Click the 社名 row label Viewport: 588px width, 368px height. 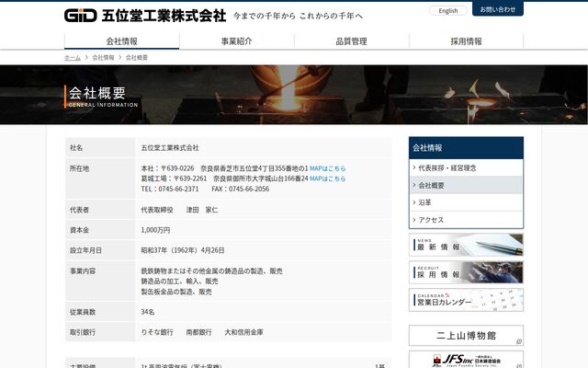click(76, 148)
